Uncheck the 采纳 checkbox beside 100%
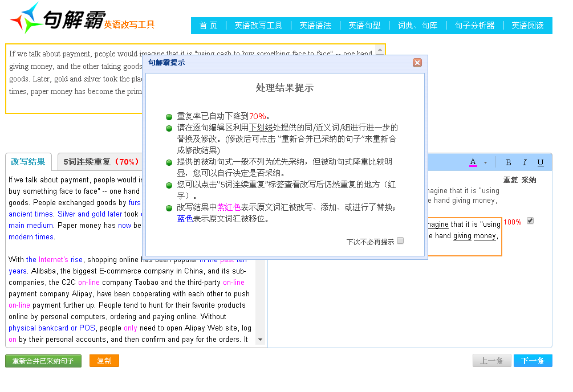Screen dimensions: 573x392 [530, 220]
